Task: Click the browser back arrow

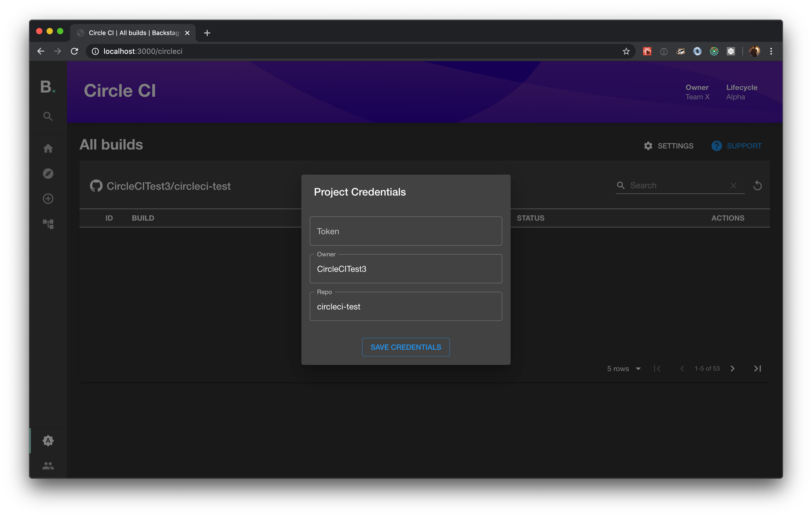Action: 41,51
